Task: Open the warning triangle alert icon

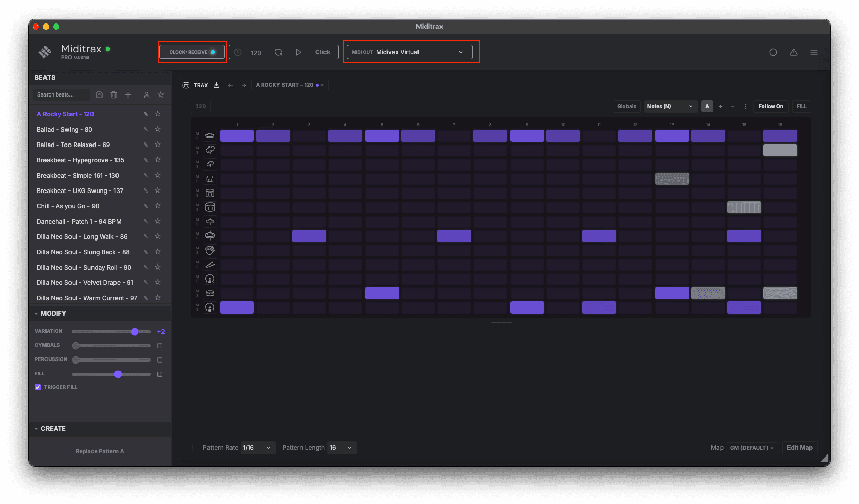Action: (794, 52)
